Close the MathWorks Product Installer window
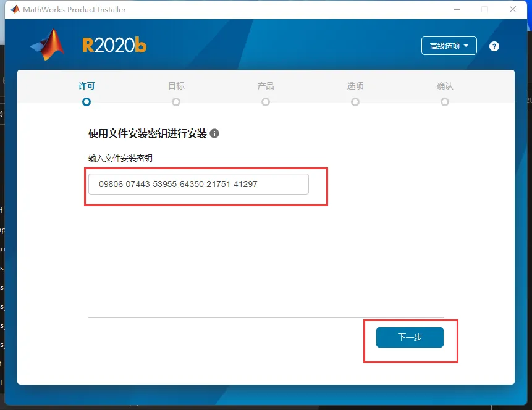 coord(513,9)
